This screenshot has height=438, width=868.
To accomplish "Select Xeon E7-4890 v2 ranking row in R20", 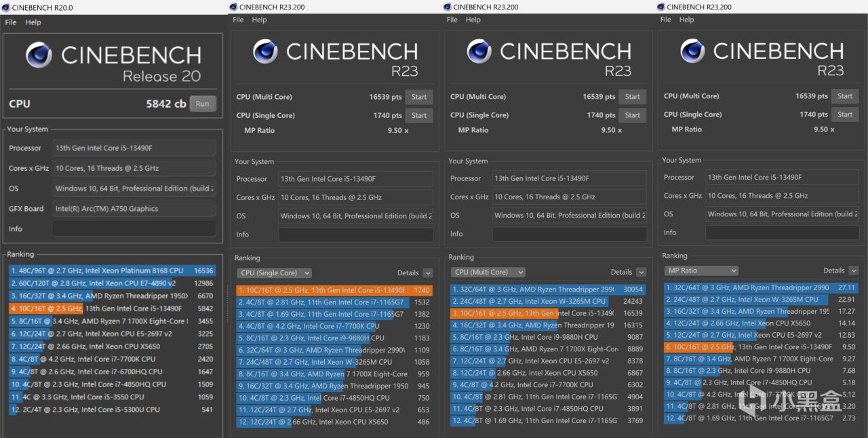I will pyautogui.click(x=113, y=283).
